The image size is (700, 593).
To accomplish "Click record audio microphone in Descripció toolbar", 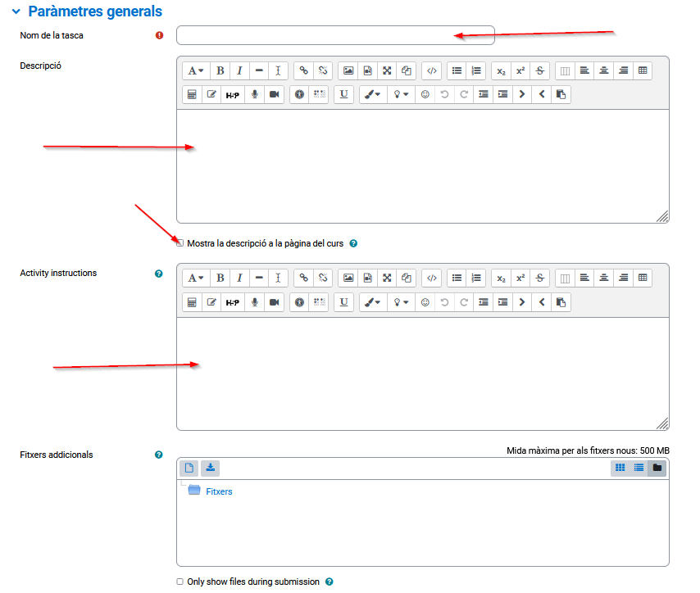I will tap(254, 94).
